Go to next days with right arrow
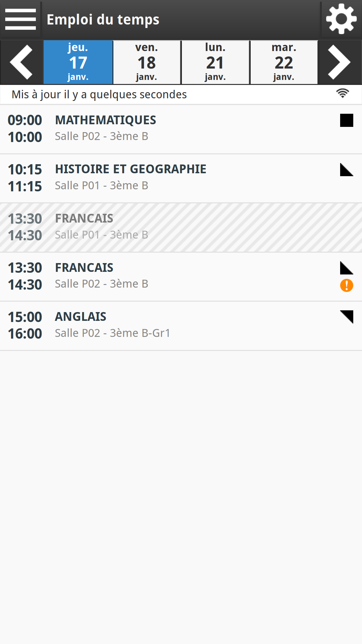Screen dimensions: 362x644 (x=340, y=62)
